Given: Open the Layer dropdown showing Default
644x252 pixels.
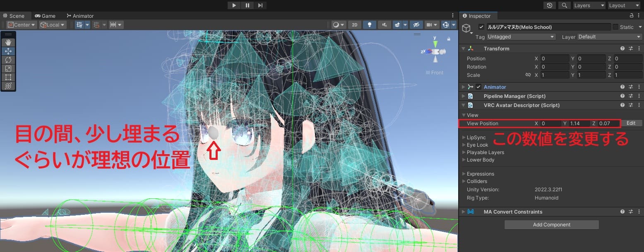Looking at the screenshot, I should (610, 37).
